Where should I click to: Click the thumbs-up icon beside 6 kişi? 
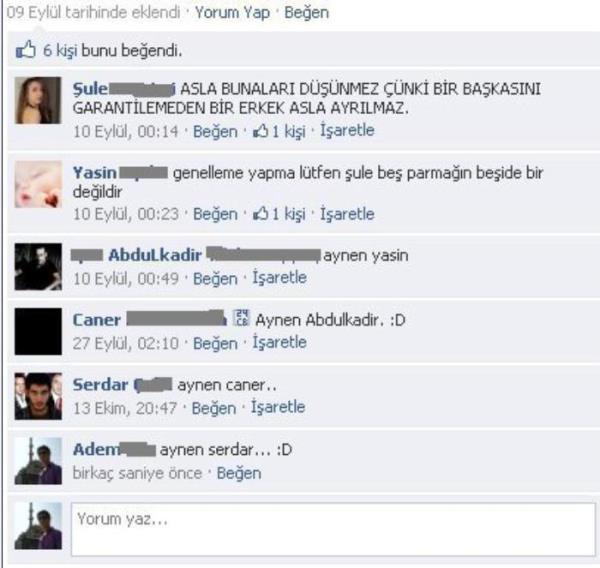[26, 50]
